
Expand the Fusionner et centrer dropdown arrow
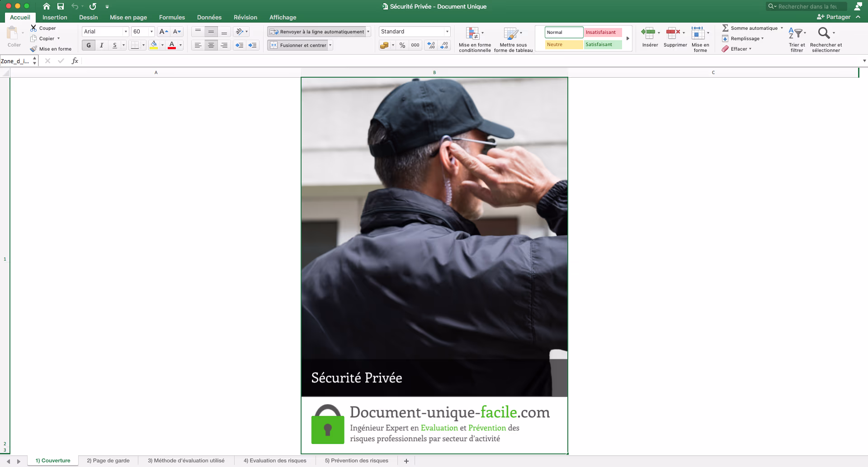coord(330,45)
